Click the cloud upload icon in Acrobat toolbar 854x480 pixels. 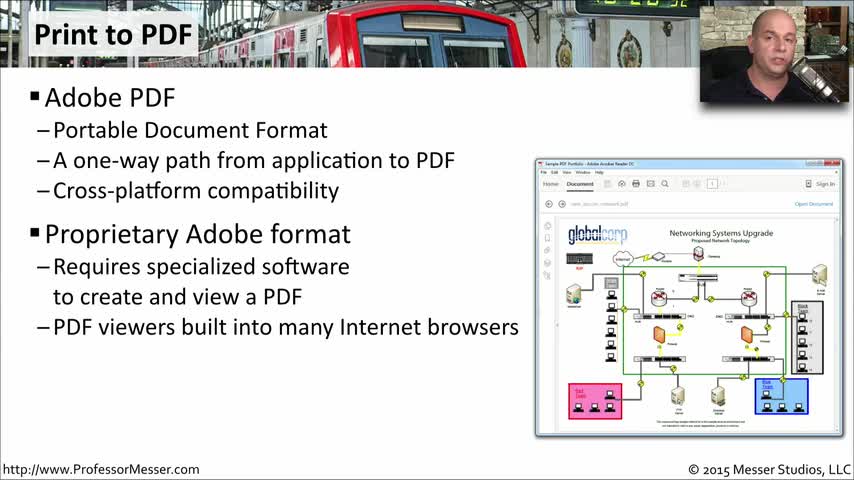621,184
